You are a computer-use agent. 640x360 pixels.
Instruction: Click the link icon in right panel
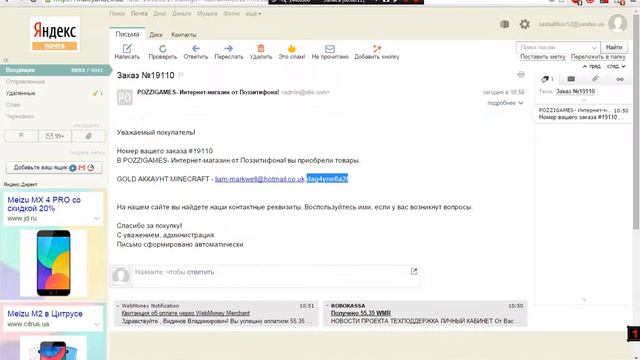click(620, 79)
